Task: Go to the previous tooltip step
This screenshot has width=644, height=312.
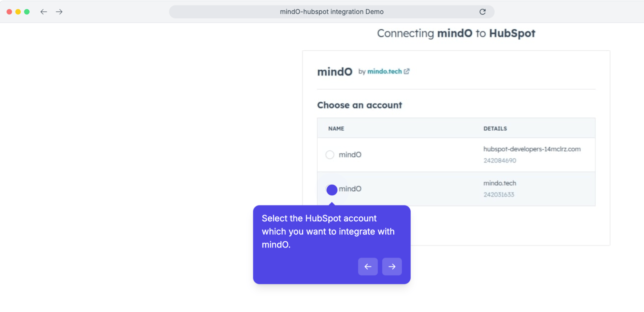Action: pos(368,267)
